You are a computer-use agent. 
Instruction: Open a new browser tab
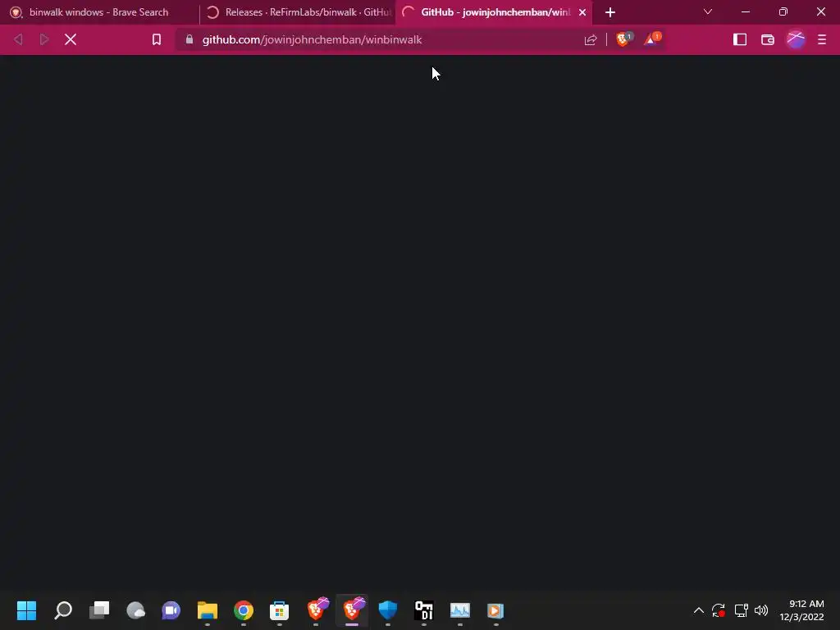click(x=610, y=12)
